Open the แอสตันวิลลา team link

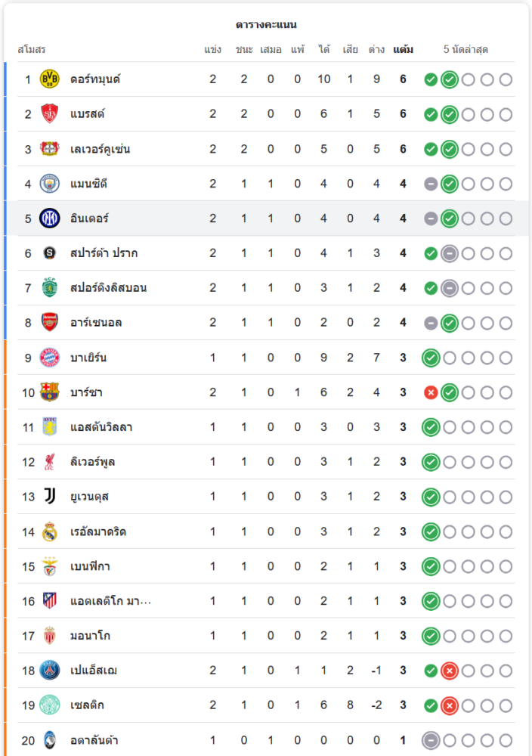pyautogui.click(x=101, y=427)
